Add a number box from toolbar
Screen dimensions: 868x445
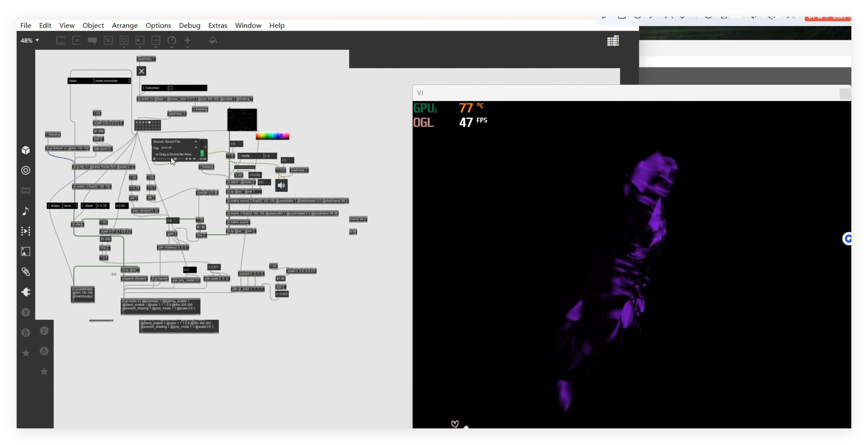(x=140, y=40)
